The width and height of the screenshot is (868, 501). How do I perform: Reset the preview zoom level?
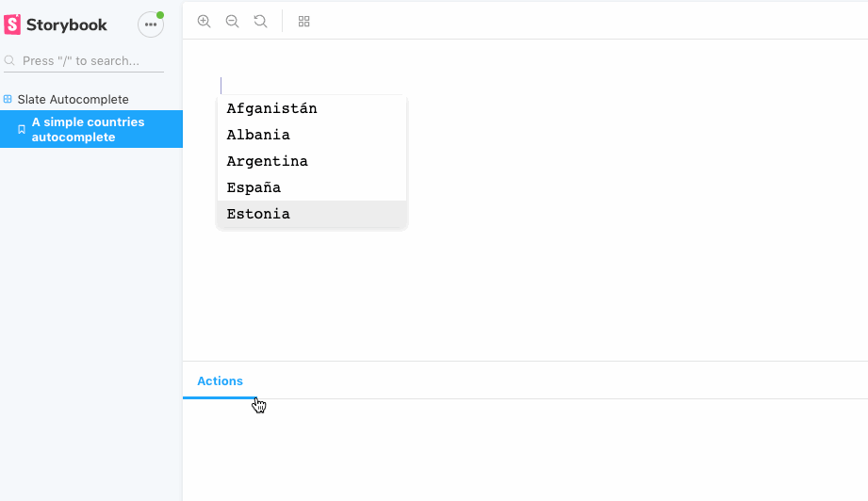260,21
